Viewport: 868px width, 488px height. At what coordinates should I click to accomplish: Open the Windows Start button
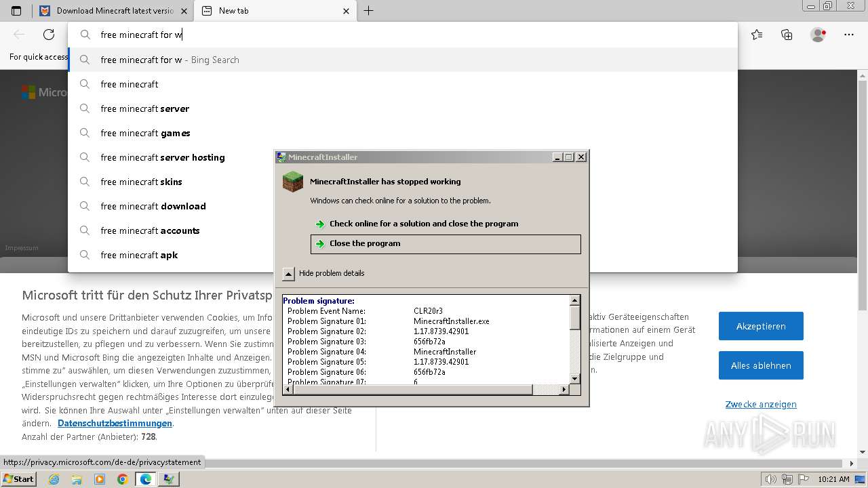click(19, 479)
